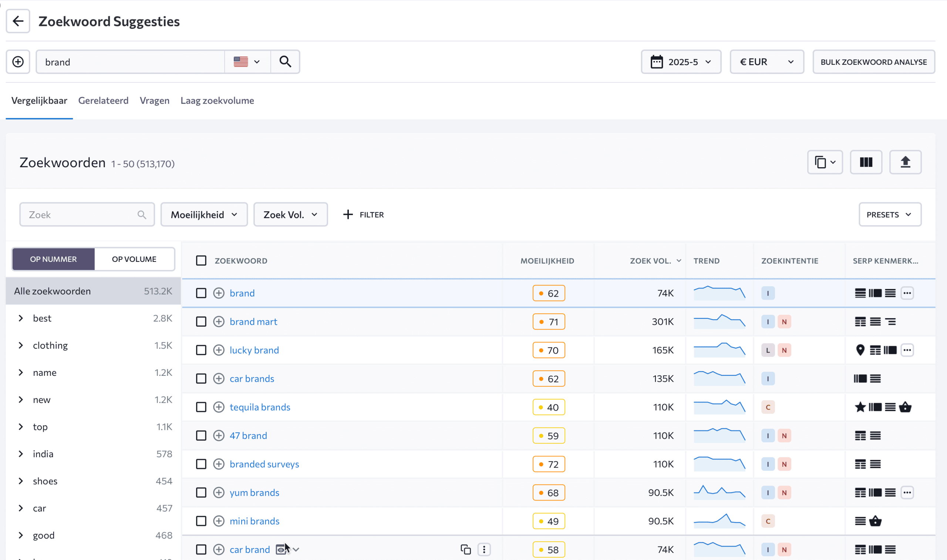Expand the 'india' keyword group
The image size is (947, 560).
point(21,454)
